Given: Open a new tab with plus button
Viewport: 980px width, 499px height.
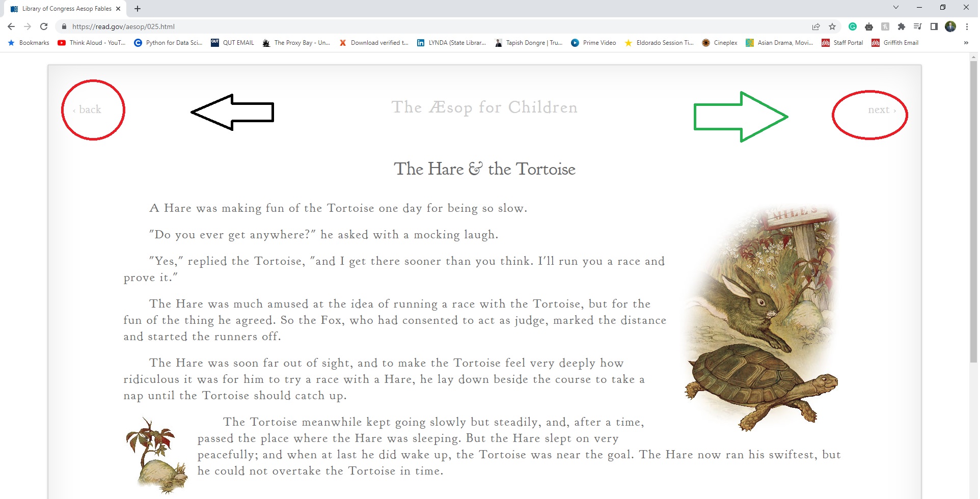Looking at the screenshot, I should point(138,9).
